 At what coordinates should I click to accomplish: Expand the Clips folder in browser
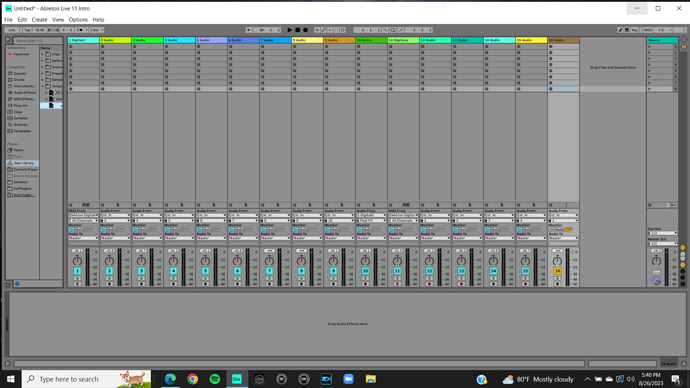pyautogui.click(x=43, y=54)
